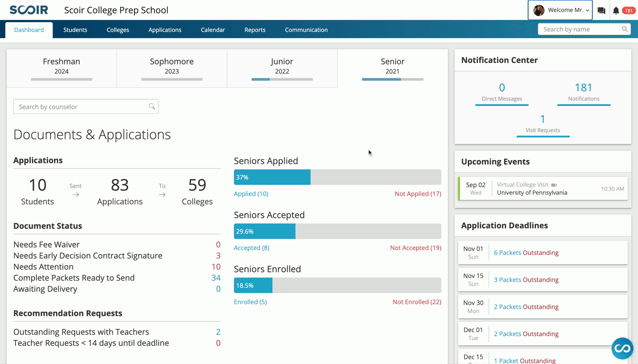Open the Not Enrolled (22) link
The image size is (638, 364).
[x=417, y=302]
